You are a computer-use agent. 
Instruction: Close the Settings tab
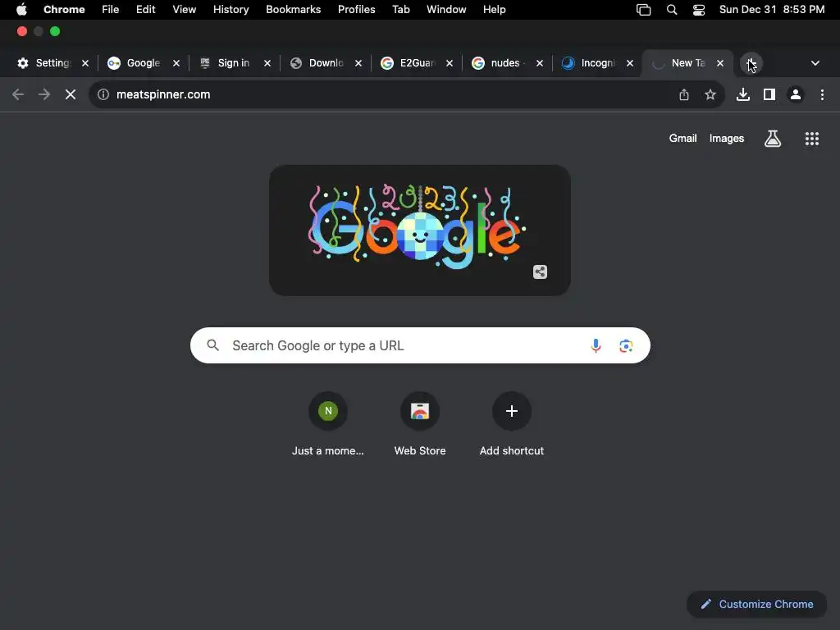point(85,63)
